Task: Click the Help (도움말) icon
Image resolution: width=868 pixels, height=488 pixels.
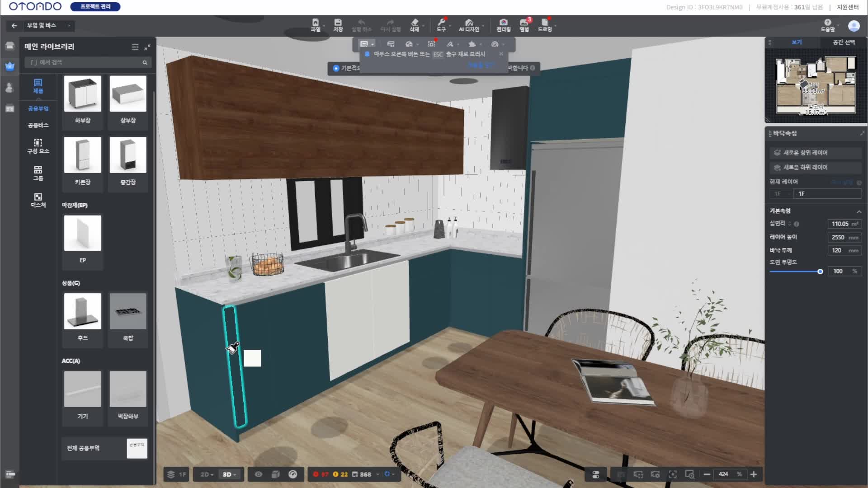Action: [x=827, y=25]
